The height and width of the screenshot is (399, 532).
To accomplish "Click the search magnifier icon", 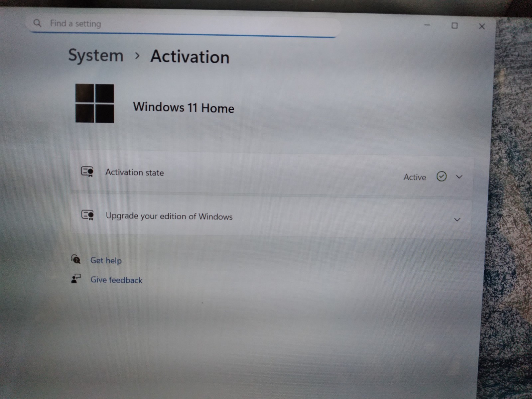I will coord(37,23).
